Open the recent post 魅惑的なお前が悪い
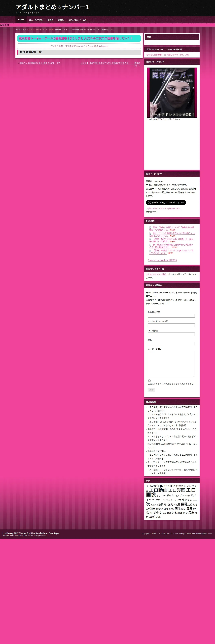 tap(156, 451)
